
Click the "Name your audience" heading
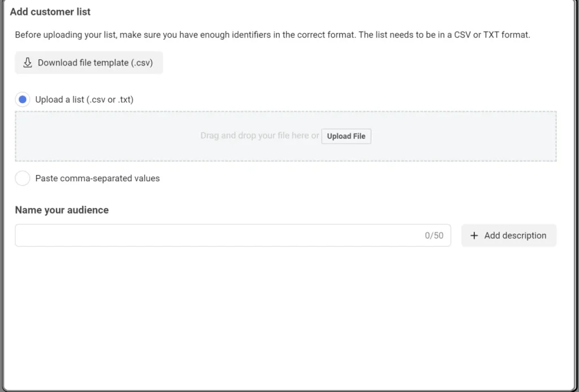click(62, 210)
